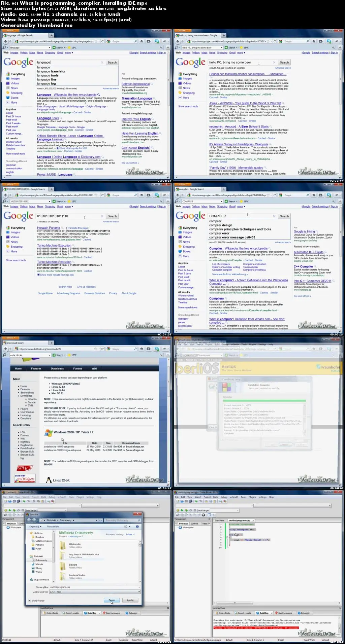Click 'Przeszukaj: Dokumenty' search field in Save dialog

pyautogui.click(x=122, y=520)
